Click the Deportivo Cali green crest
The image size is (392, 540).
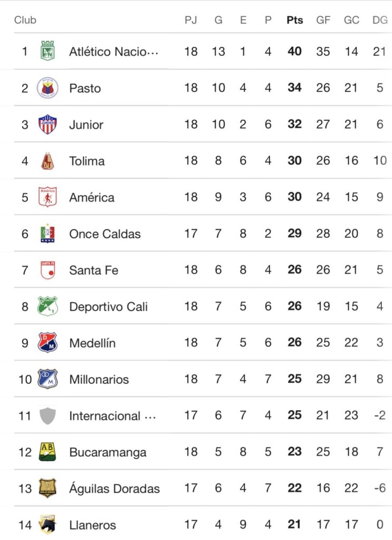tap(47, 306)
